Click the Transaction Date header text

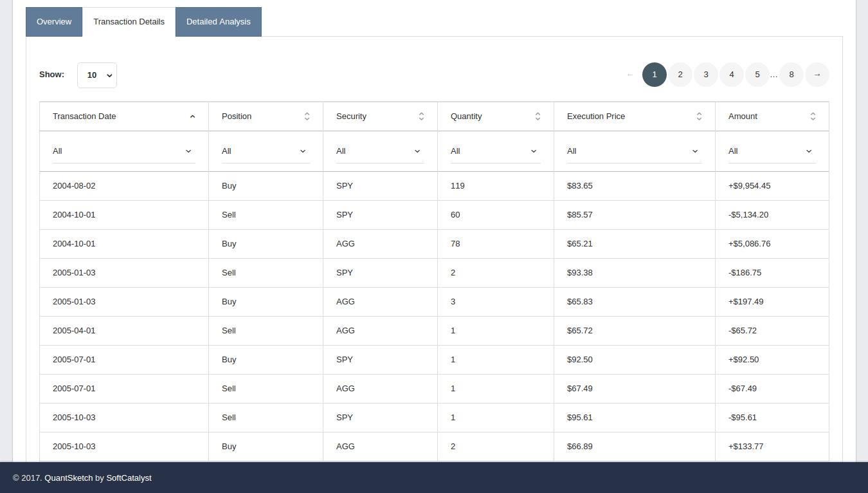click(x=84, y=116)
